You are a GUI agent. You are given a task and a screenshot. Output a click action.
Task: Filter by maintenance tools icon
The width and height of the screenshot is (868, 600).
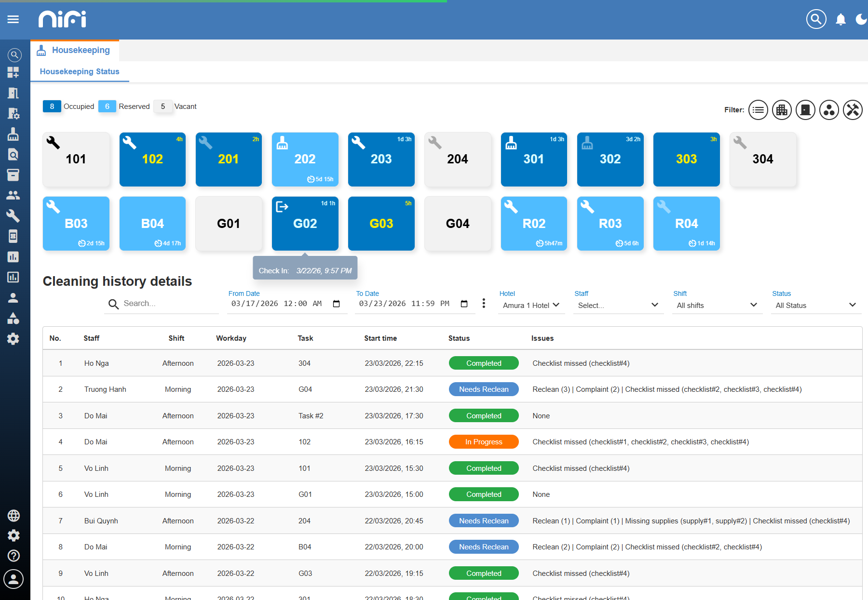[853, 110]
